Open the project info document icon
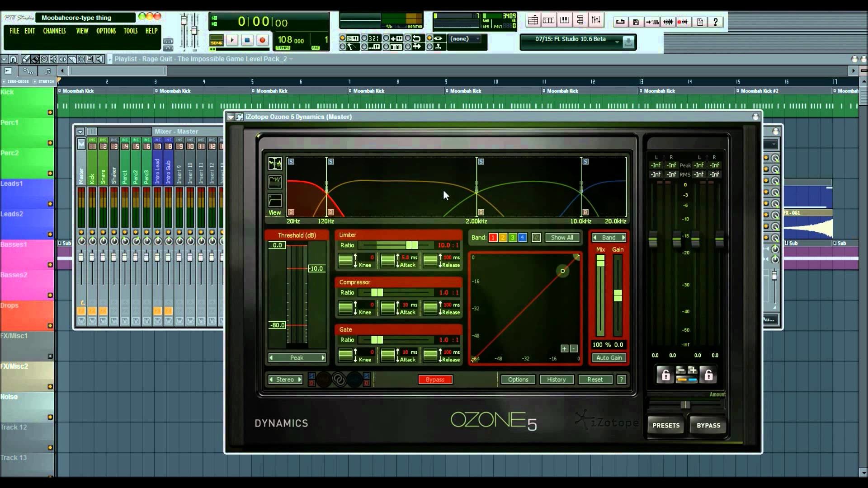Viewport: 868px width, 488px height. (700, 22)
